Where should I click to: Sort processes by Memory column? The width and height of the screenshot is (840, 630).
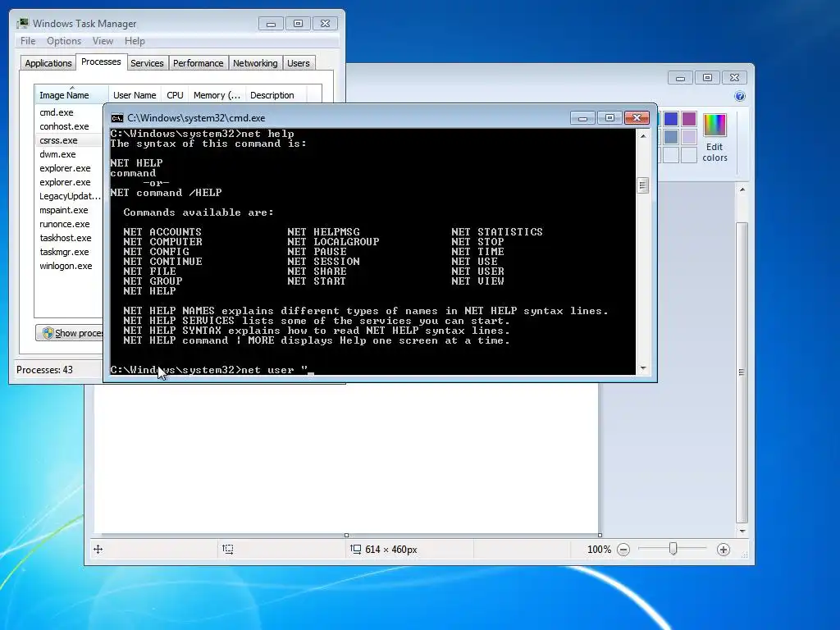point(217,95)
